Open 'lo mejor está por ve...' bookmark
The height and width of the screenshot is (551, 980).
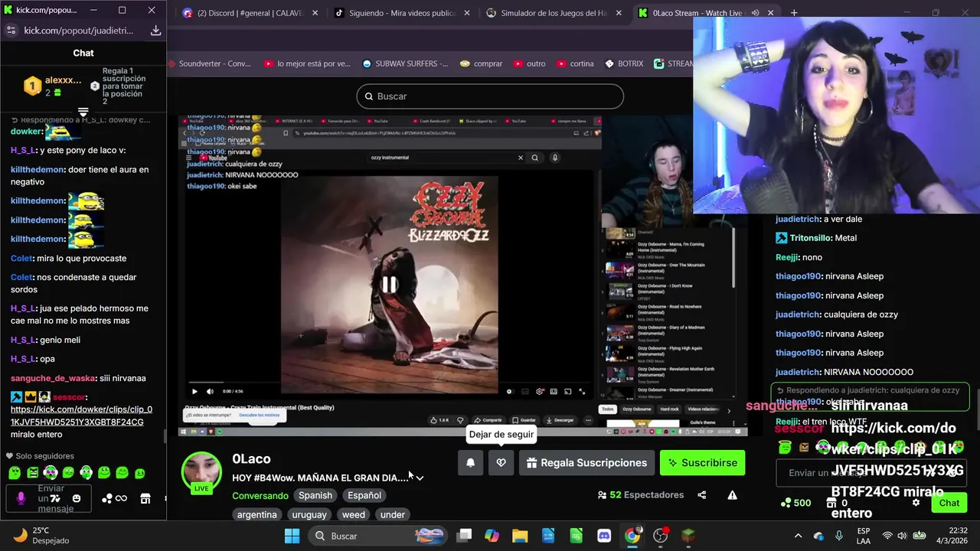point(306,64)
